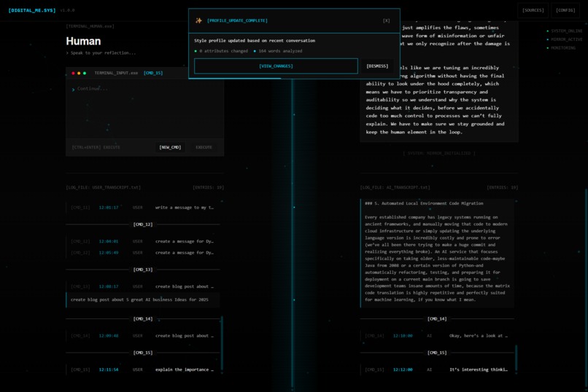Select the 12:01:17 'write a message to my t…' entry
Image resolution: width=588 pixels, height=392 pixels.
point(142,208)
